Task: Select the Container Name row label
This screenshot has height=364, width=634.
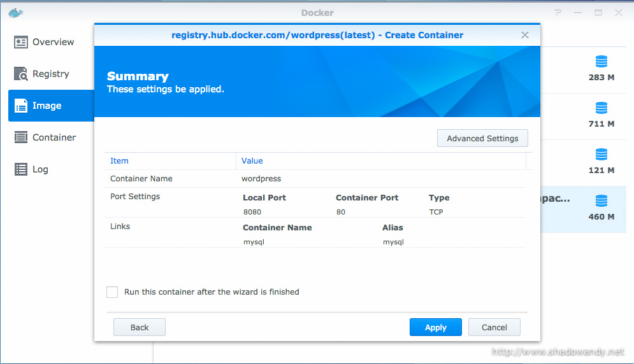Action: pos(141,179)
